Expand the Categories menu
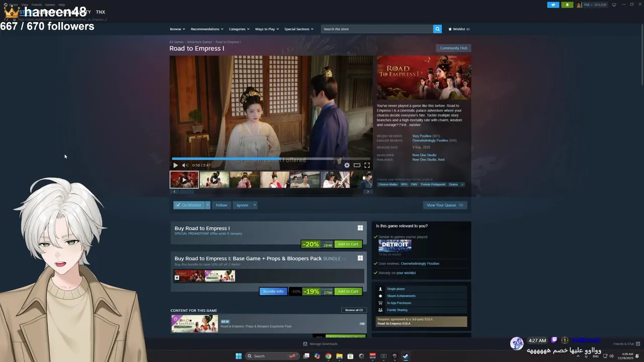 (239, 29)
